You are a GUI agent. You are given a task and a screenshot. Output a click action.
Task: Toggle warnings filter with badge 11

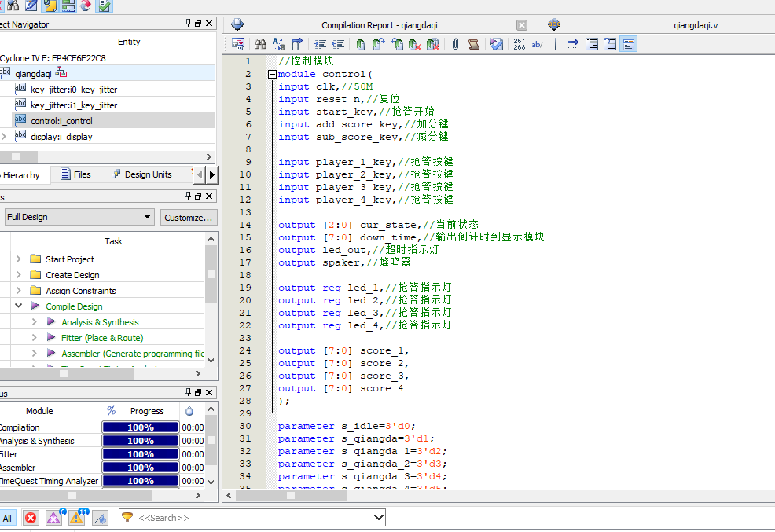click(76, 518)
